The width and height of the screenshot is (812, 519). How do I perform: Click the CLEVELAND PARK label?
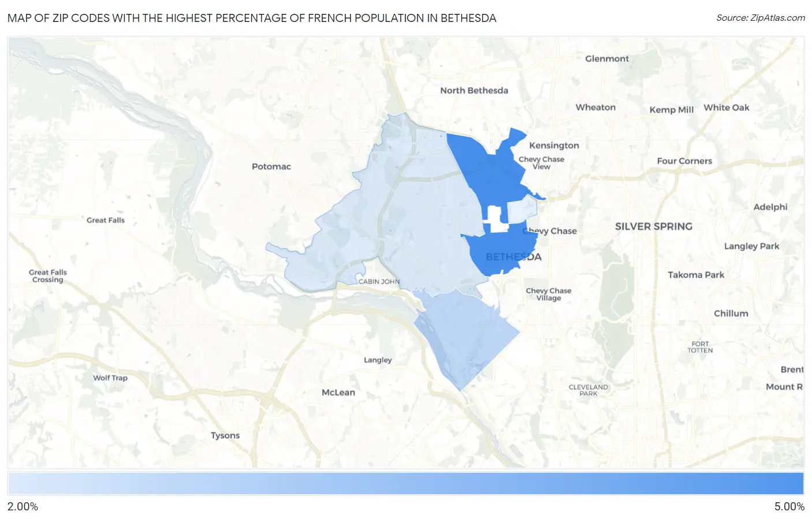[x=588, y=390]
